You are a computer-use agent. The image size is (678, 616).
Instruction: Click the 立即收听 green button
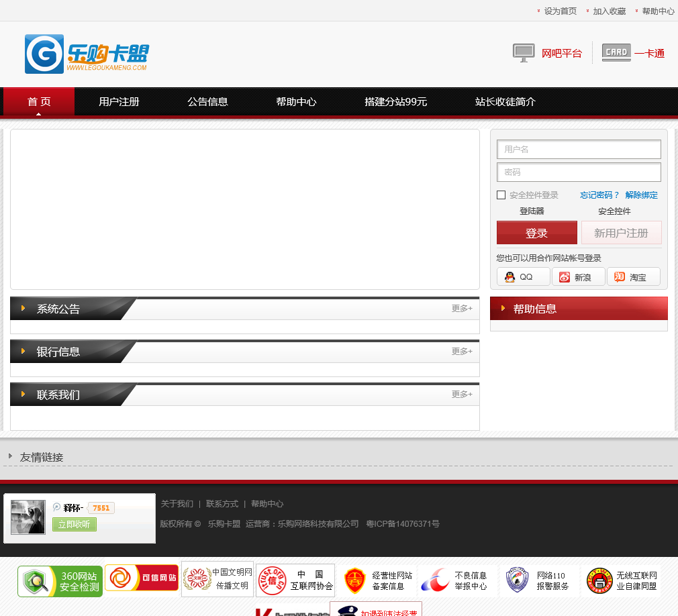click(x=75, y=524)
